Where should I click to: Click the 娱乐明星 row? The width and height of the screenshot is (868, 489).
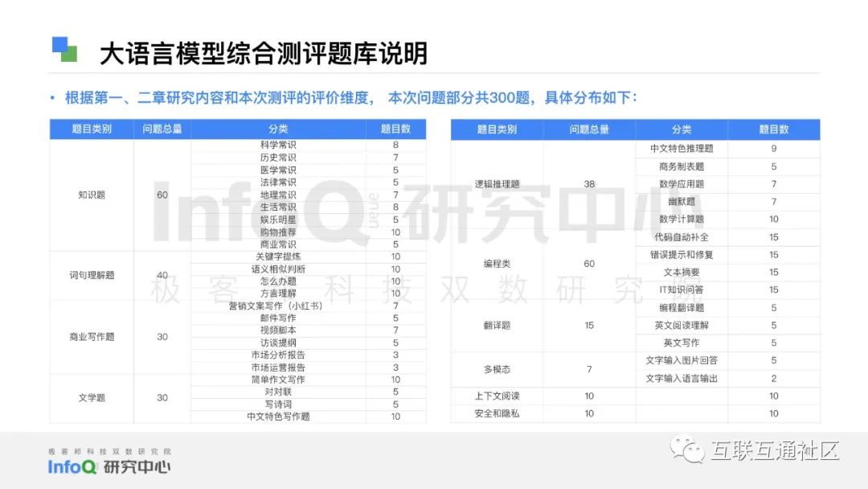coord(309,220)
